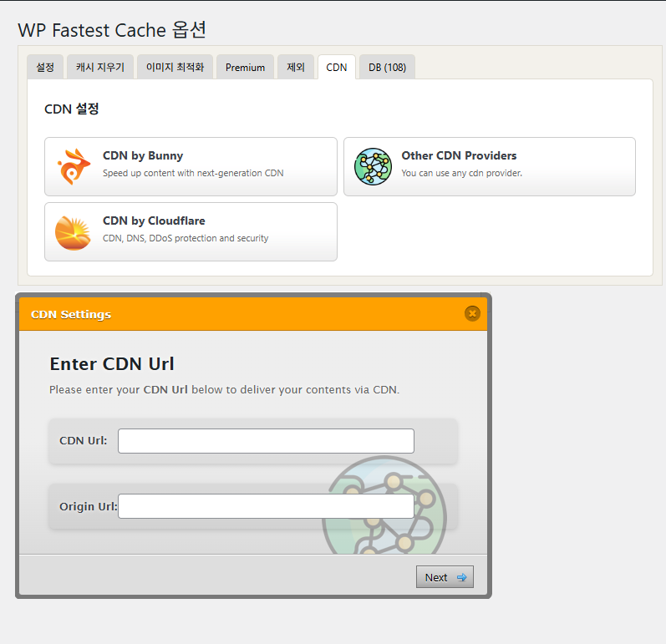Focus the CDN Url input field
The image size is (666, 644).
(x=266, y=441)
